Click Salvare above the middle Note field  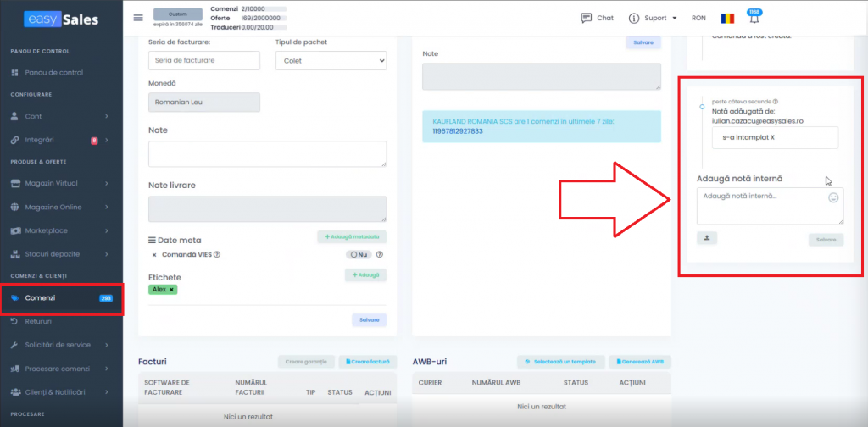click(x=643, y=42)
